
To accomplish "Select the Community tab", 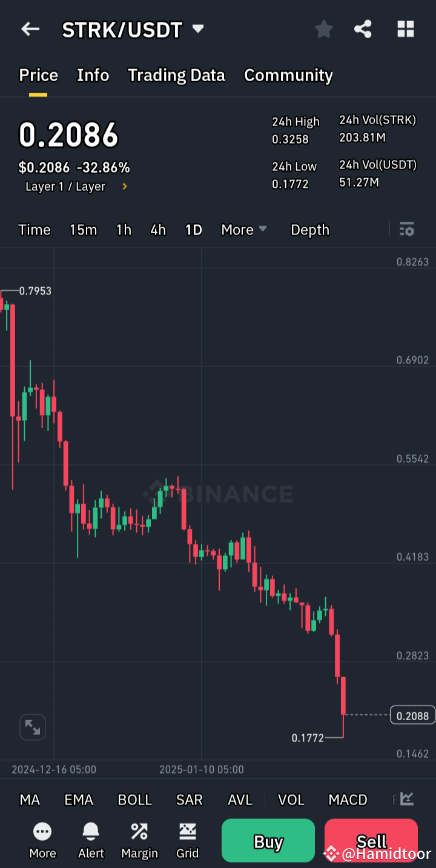I will point(288,75).
